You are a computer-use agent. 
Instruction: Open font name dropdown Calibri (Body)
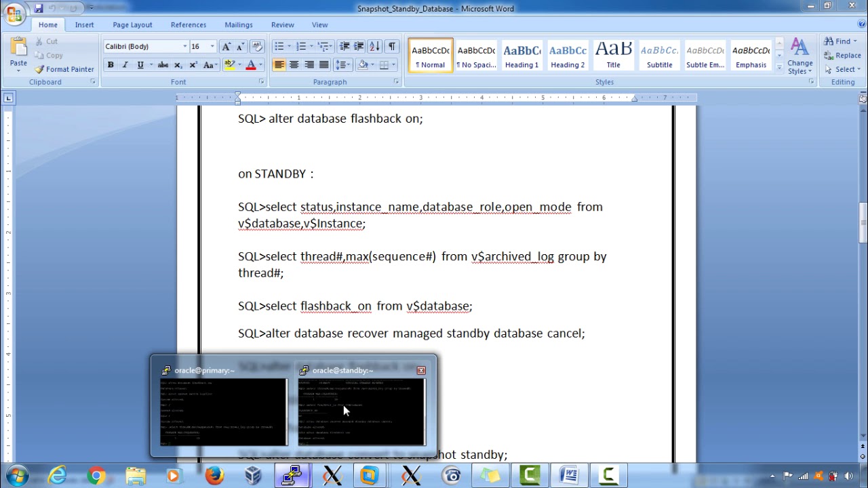[184, 46]
